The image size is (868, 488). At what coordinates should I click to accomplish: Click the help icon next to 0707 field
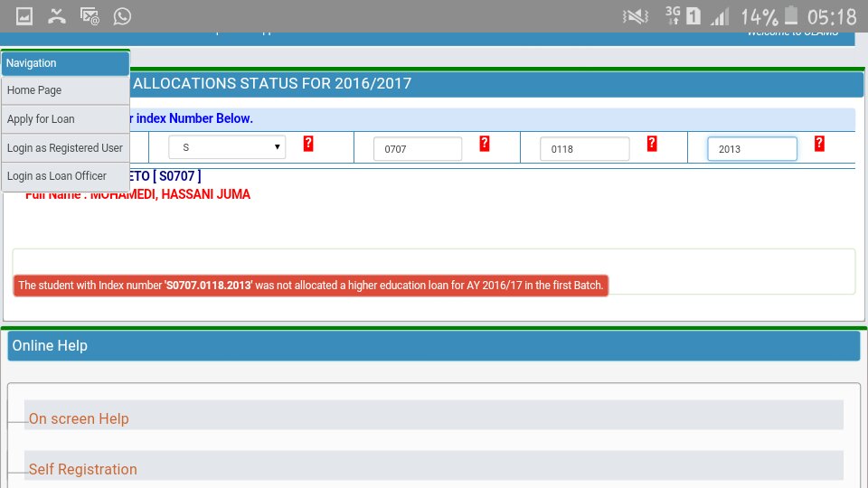485,144
